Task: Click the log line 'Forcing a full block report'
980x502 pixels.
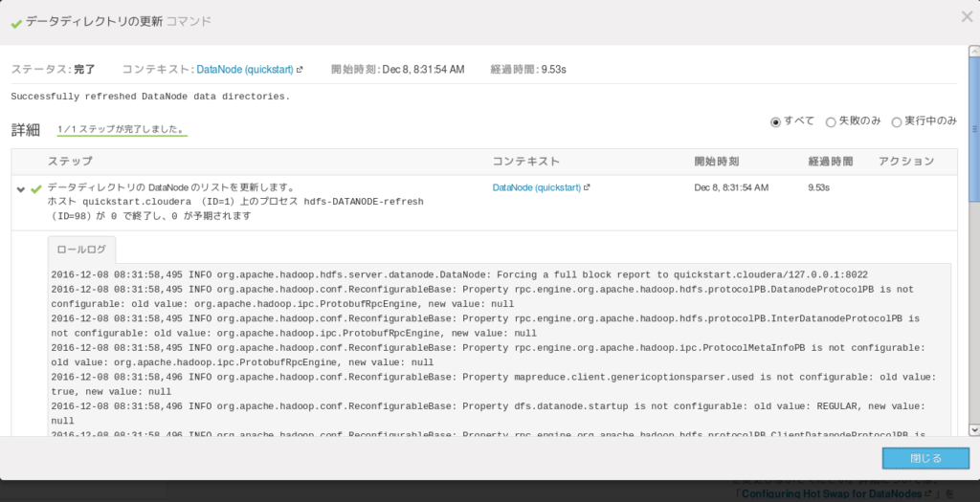Action: pos(459,274)
